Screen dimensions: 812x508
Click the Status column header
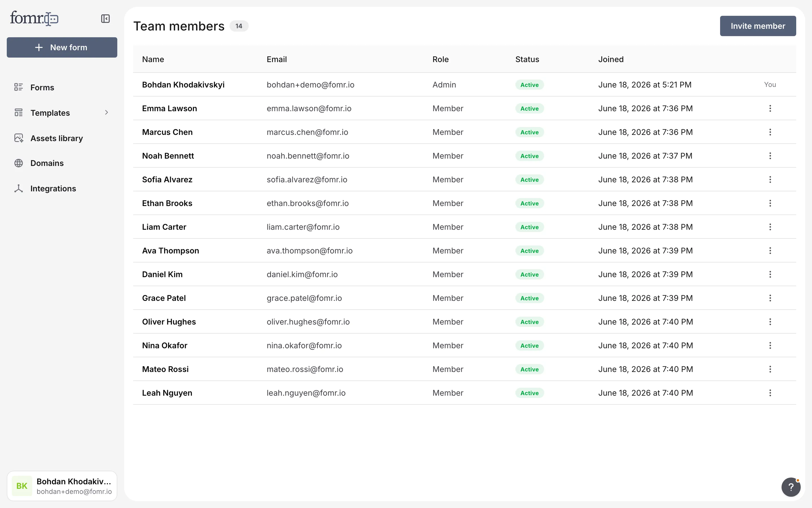tap(527, 60)
